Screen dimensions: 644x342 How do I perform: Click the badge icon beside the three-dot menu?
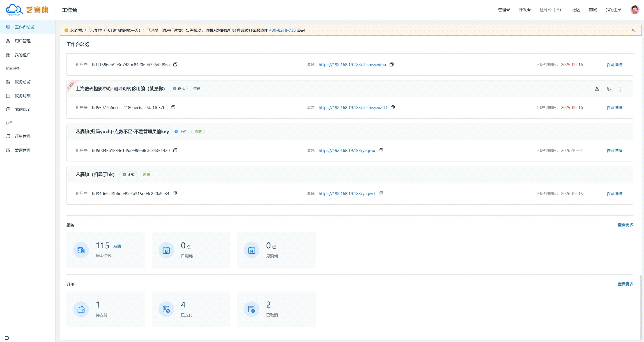coord(609,89)
